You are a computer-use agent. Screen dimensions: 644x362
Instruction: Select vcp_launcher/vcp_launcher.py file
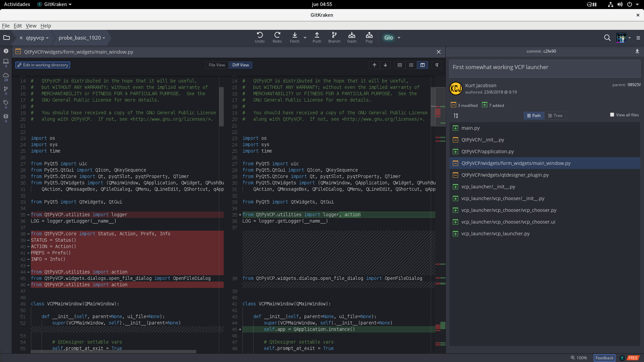click(x=545, y=234)
